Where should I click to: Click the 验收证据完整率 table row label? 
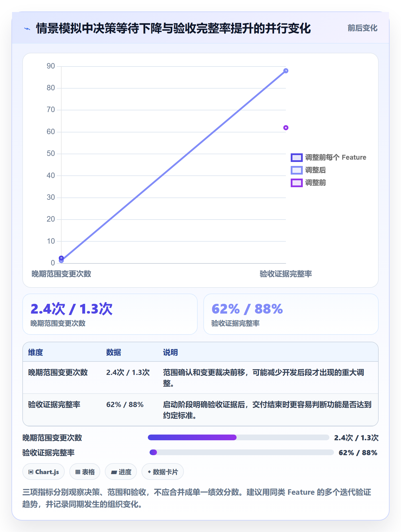coord(54,404)
